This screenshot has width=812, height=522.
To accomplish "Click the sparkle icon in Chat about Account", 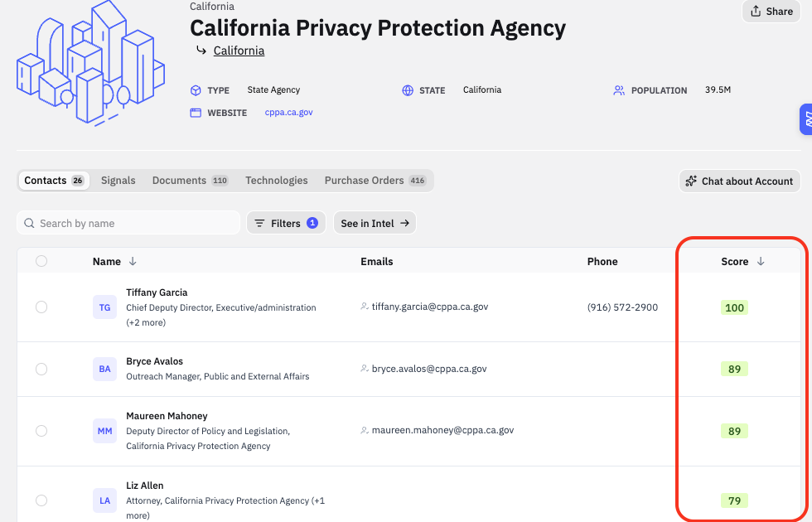I will [691, 181].
